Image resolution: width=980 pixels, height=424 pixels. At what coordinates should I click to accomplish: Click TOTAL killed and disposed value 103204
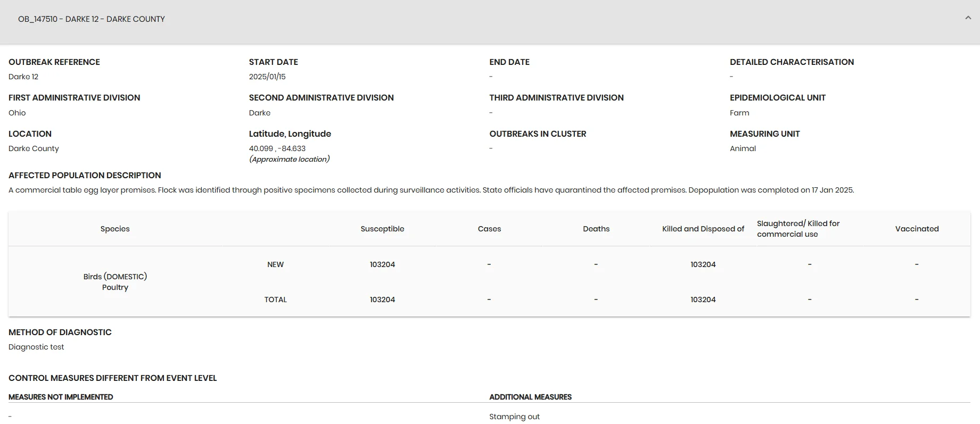point(703,300)
